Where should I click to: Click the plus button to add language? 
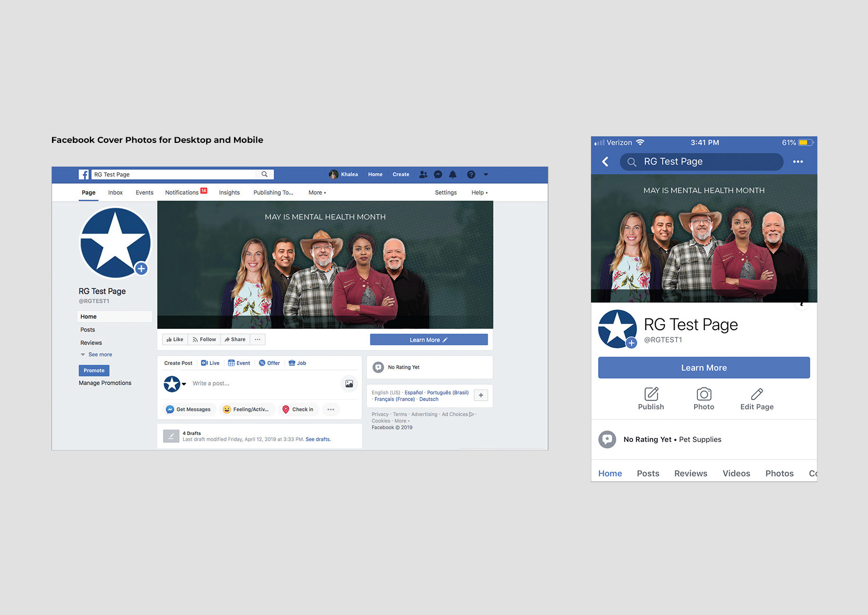tap(481, 395)
